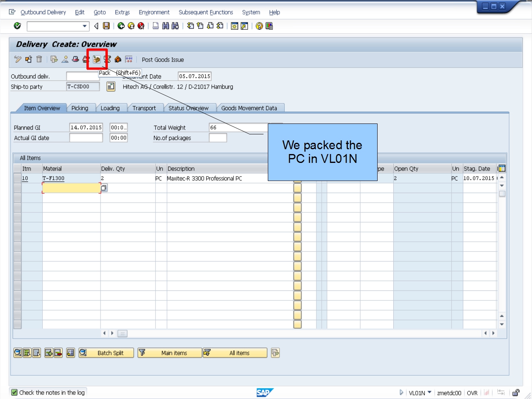The width and height of the screenshot is (532, 399).
Task: Click the red Cancel icon
Action: [141, 26]
